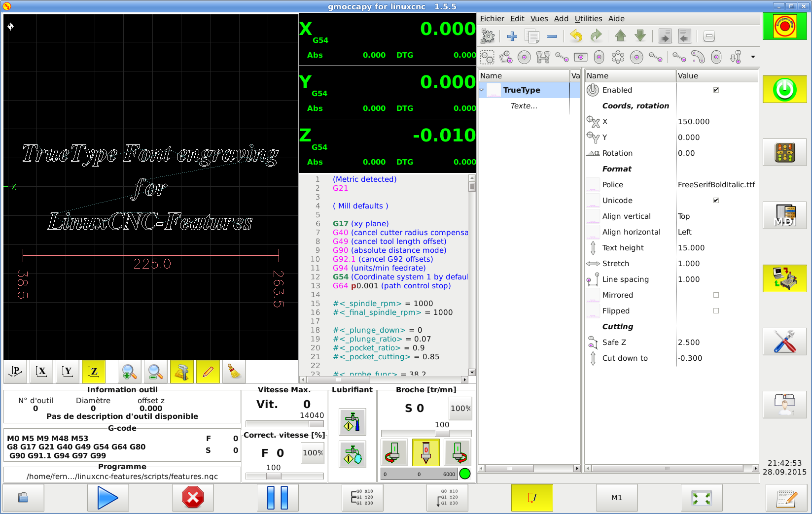Add a rectangle pocket feature
This screenshot has width=812, height=514.
[x=581, y=57]
